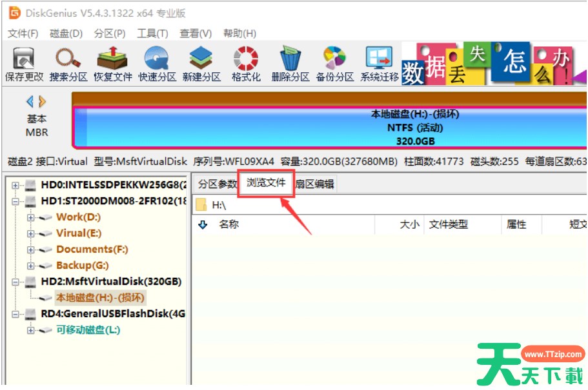Select the 快速分区 (Quick Partition) icon

(x=156, y=60)
